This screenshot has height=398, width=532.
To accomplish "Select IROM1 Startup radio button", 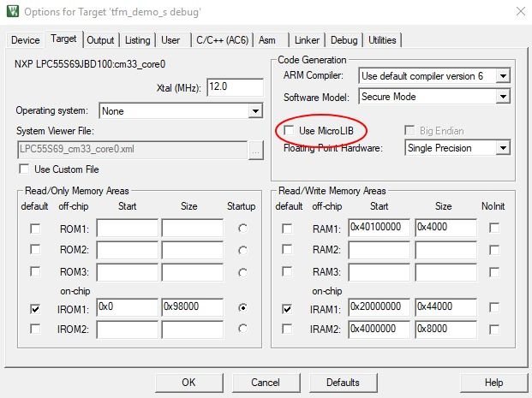I will click(x=242, y=308).
